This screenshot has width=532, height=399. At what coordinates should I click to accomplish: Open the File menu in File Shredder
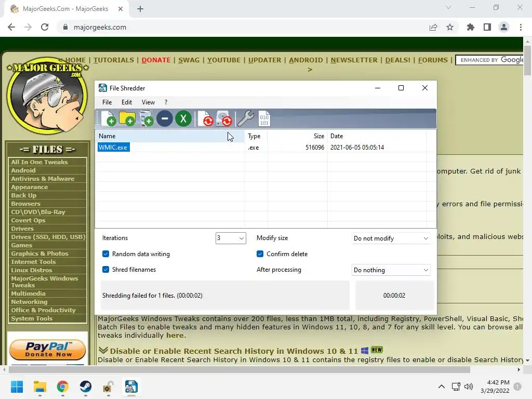pyautogui.click(x=107, y=102)
